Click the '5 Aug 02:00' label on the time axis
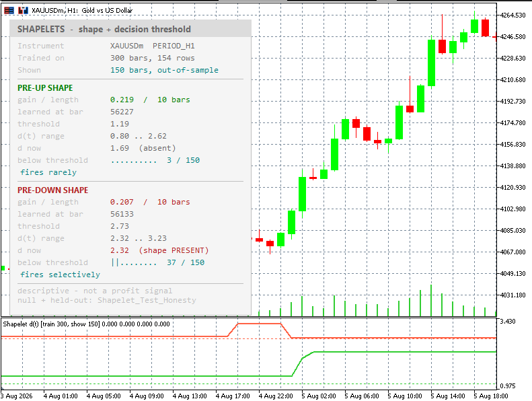Viewport: 532px width, 401px height. (x=319, y=396)
